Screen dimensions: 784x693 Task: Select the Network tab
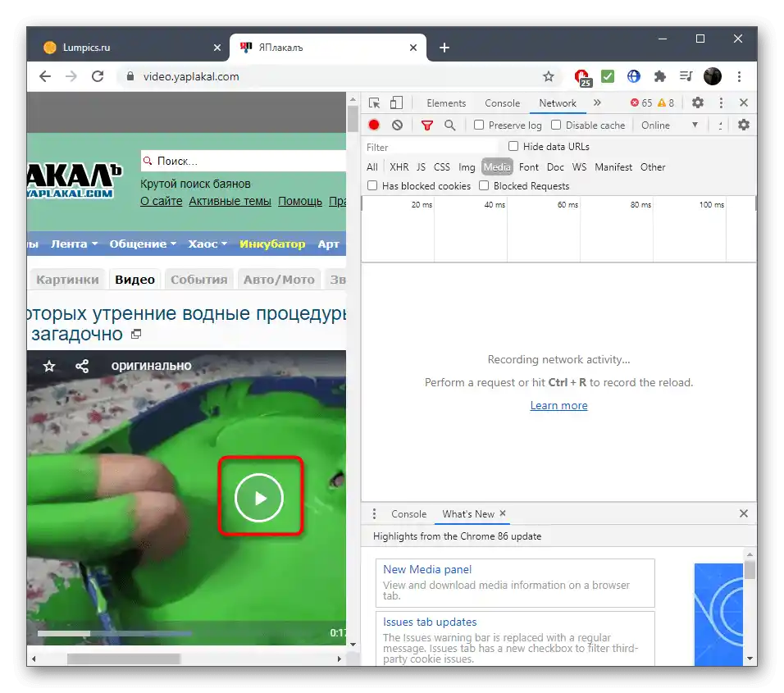tap(558, 103)
